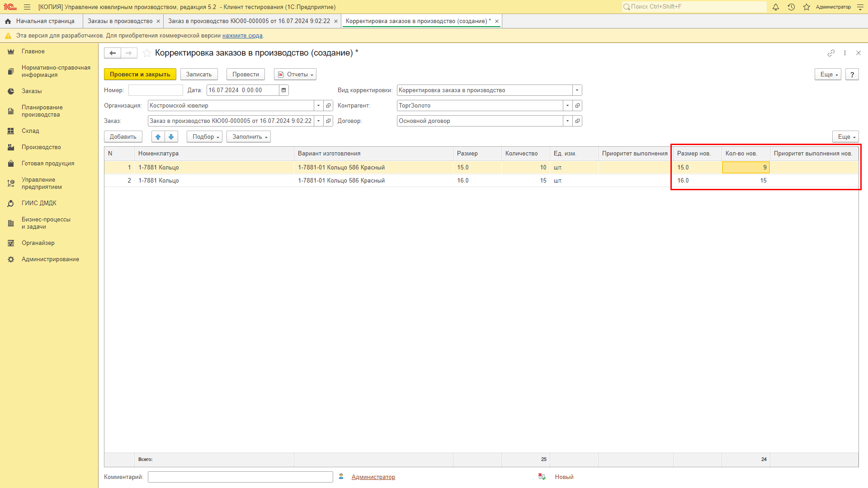Add document to favorites star
Image resolution: width=868 pixels, height=488 pixels.
click(x=146, y=53)
